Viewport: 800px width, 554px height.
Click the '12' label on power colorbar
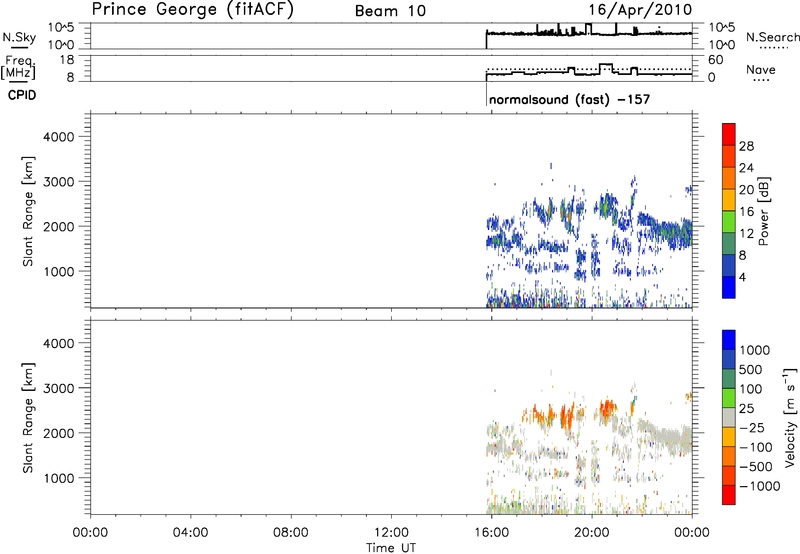pos(746,234)
